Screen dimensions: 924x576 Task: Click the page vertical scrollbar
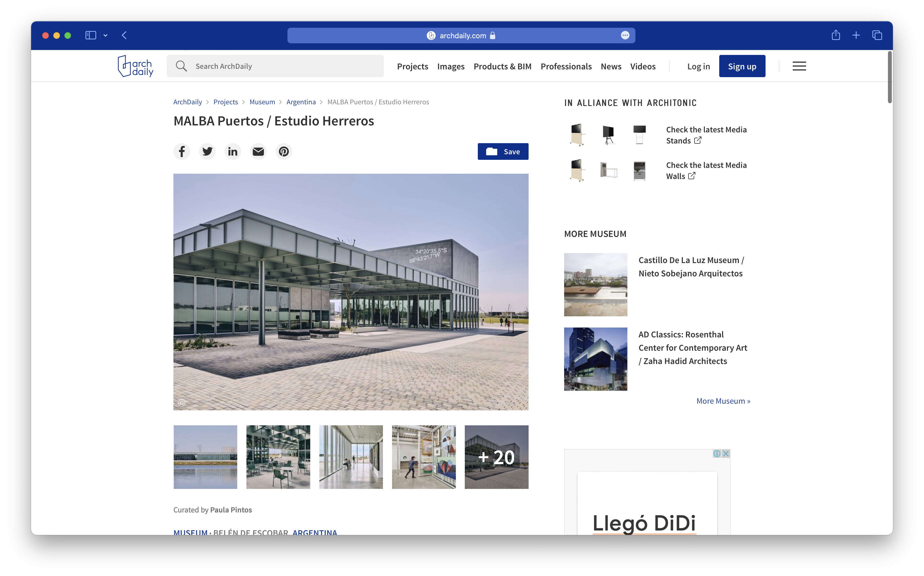coord(890,77)
